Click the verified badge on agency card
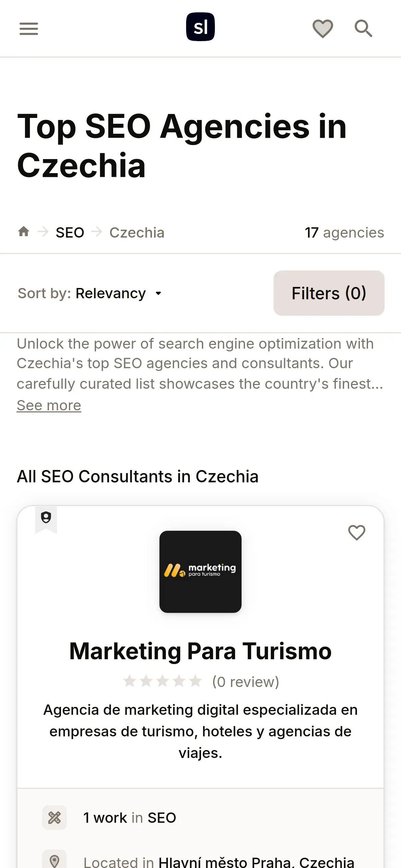Screen dimensions: 401x868 point(46,518)
